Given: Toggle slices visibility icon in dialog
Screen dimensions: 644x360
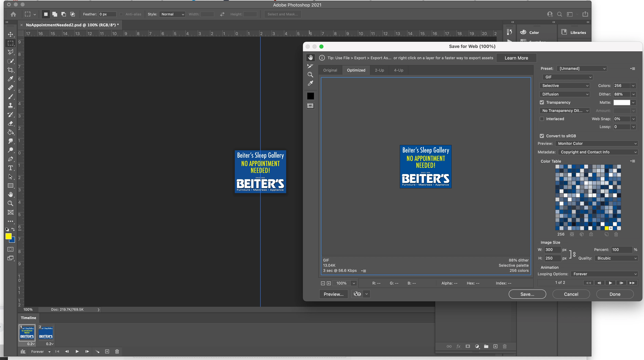Looking at the screenshot, I should coord(310,106).
